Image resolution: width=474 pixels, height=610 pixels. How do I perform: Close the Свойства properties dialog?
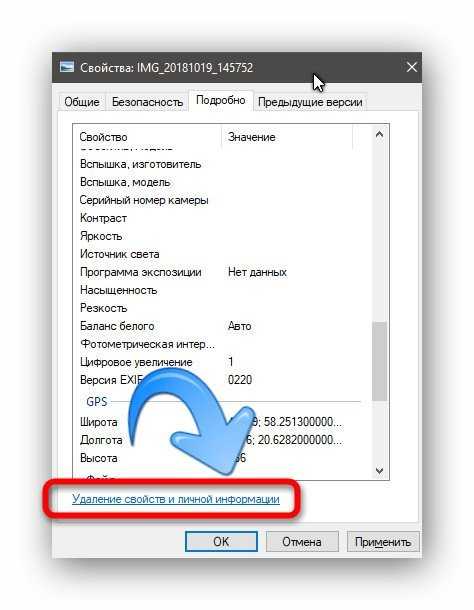coord(411,67)
